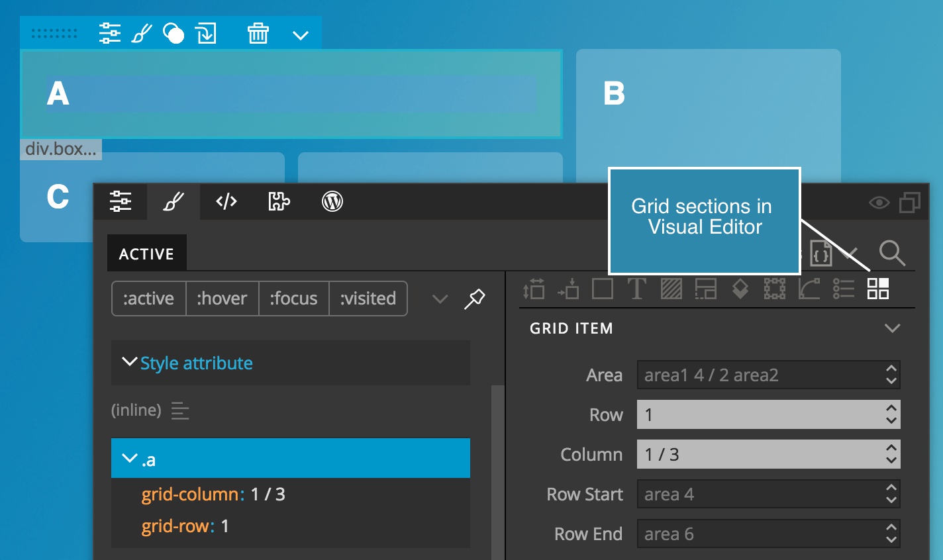Toggle the eye visibility icon in panel header
Screen dimensions: 943x560
879,203
